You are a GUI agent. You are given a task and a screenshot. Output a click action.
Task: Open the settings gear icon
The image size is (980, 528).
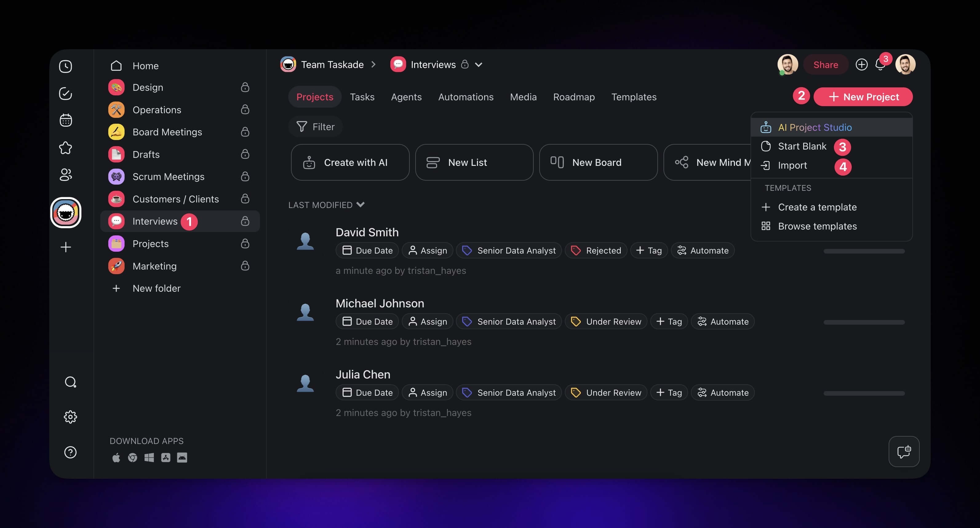[70, 417]
